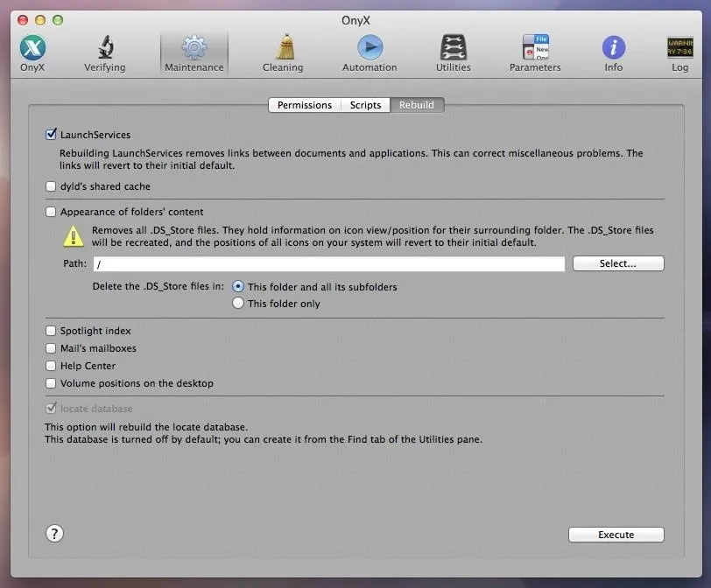This screenshot has height=588, width=711.
Task: Minimize the OnyX window
Action: pos(40,20)
